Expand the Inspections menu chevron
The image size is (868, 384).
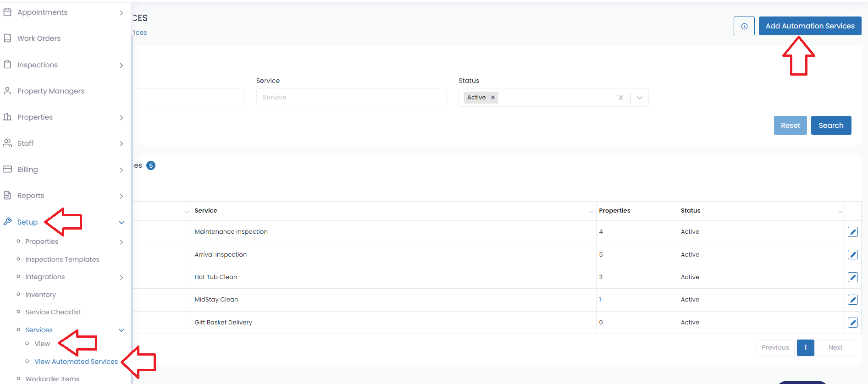[122, 66]
